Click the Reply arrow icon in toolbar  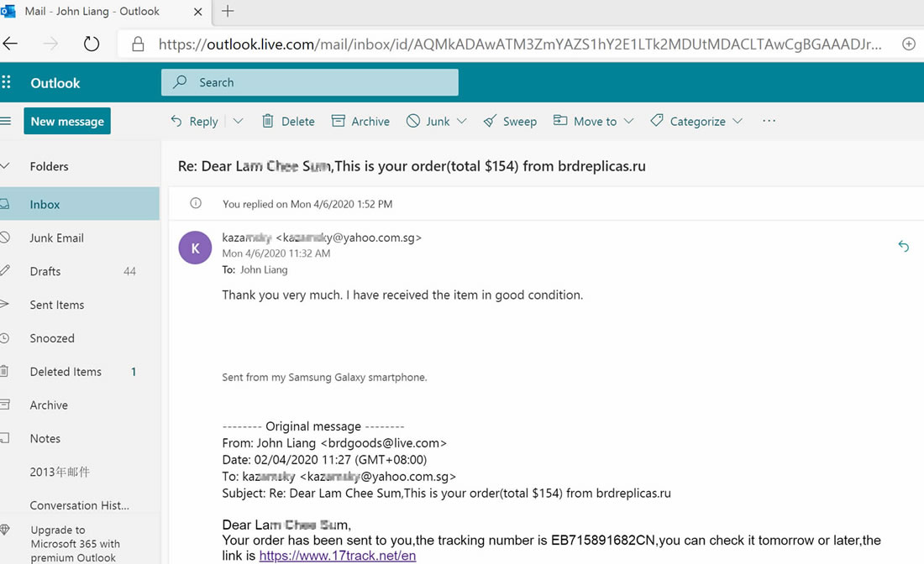176,121
